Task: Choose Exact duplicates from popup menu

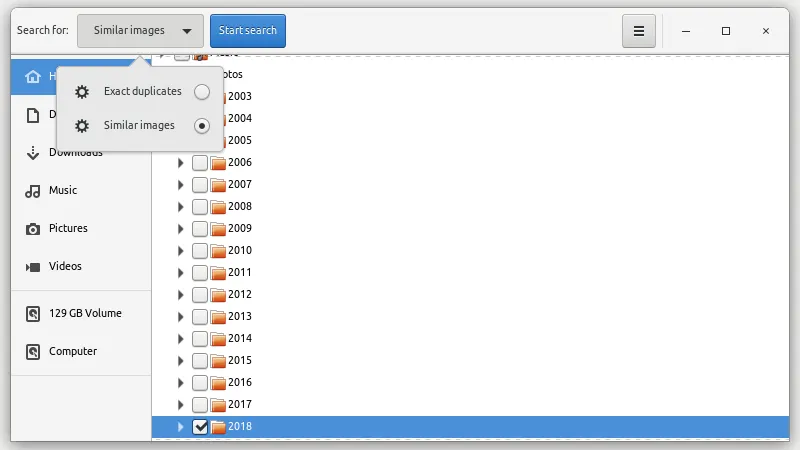Action: pos(140,92)
